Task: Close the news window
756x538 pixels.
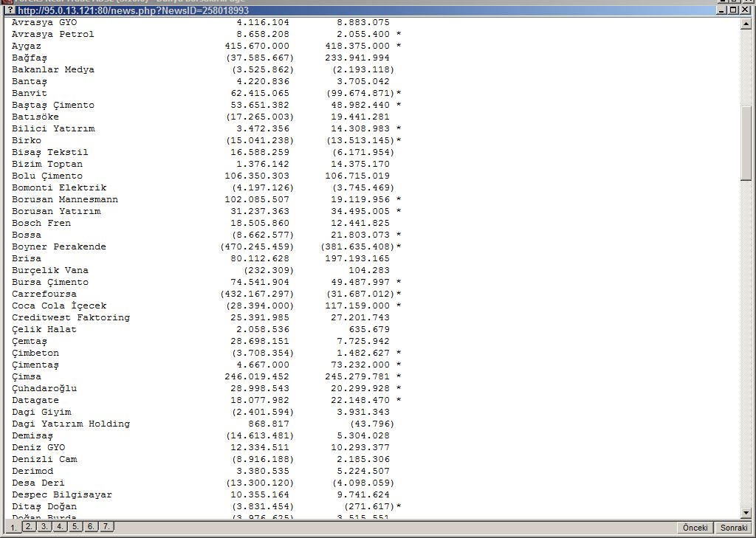Action: (x=744, y=10)
